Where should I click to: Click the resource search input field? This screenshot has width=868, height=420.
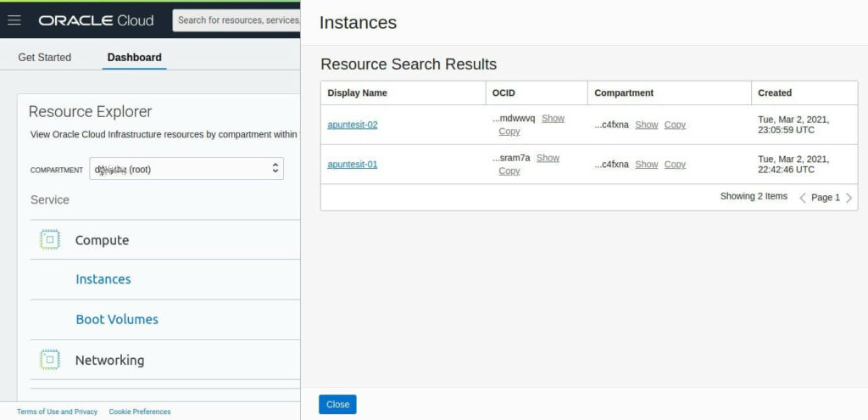click(237, 20)
